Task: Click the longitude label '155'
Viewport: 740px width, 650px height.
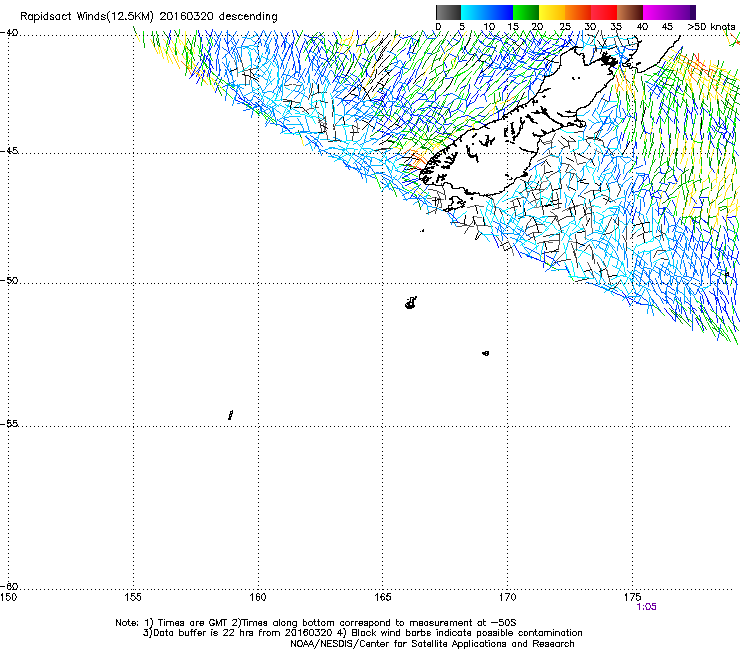Action: [x=133, y=597]
